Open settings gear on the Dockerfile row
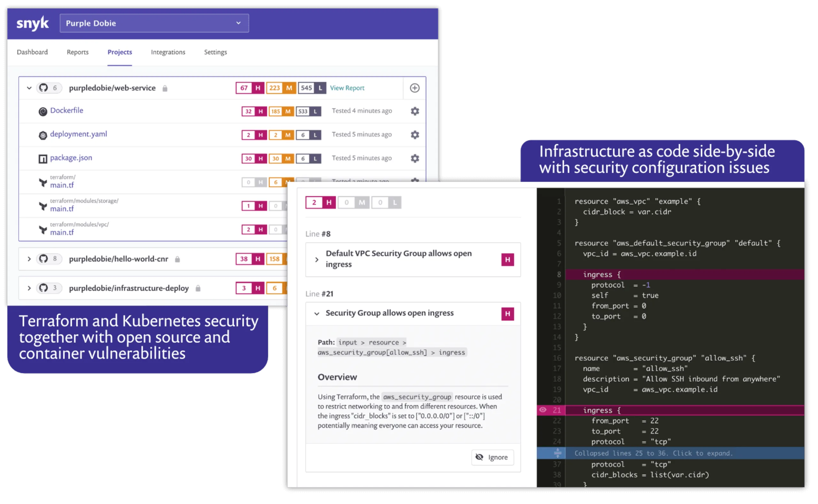The image size is (818, 504). point(414,111)
